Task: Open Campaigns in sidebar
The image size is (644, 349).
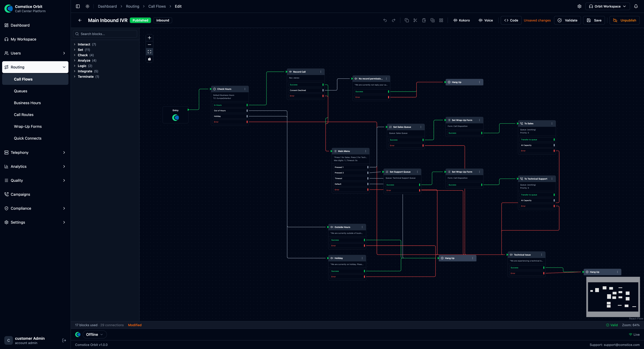Action: [35, 194]
